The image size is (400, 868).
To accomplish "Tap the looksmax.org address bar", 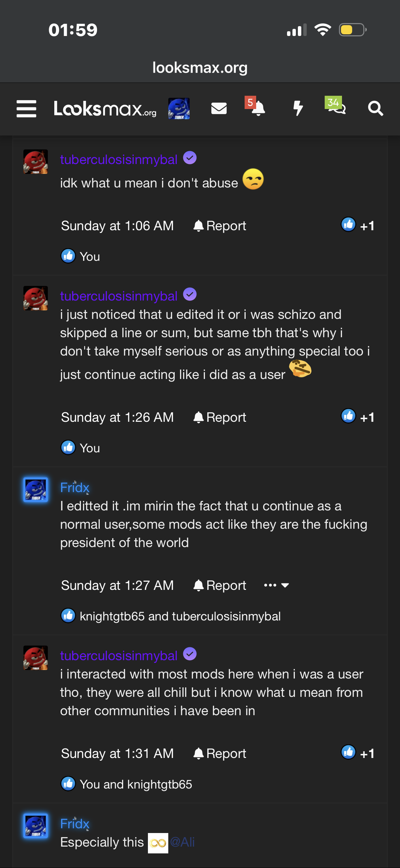I will tap(200, 68).
